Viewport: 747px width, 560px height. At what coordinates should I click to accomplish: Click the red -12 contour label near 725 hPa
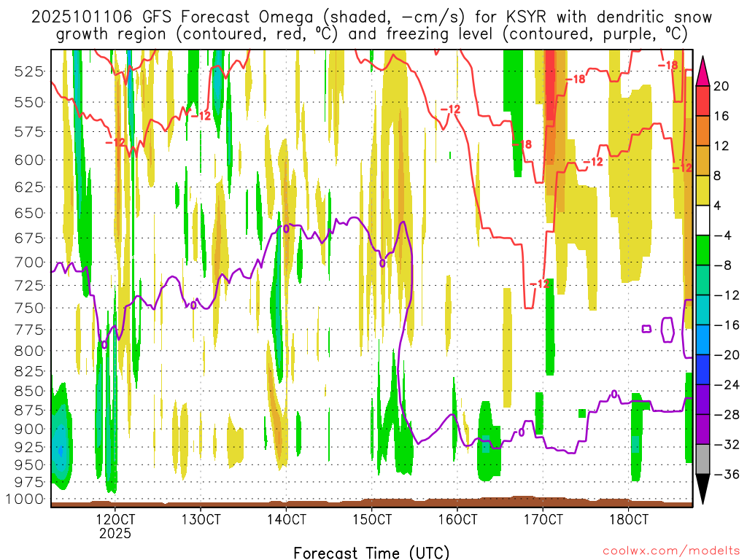[540, 284]
